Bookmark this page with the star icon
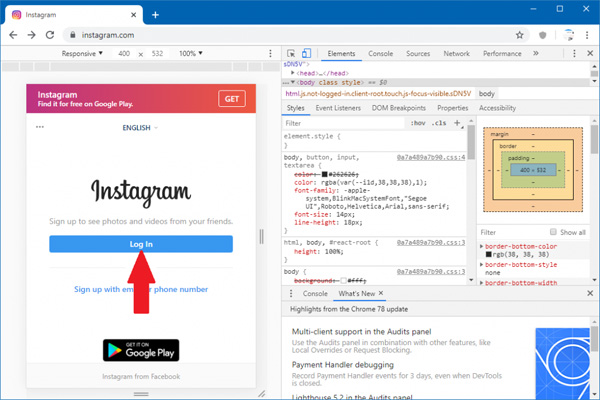600x400 pixels. pos(519,35)
